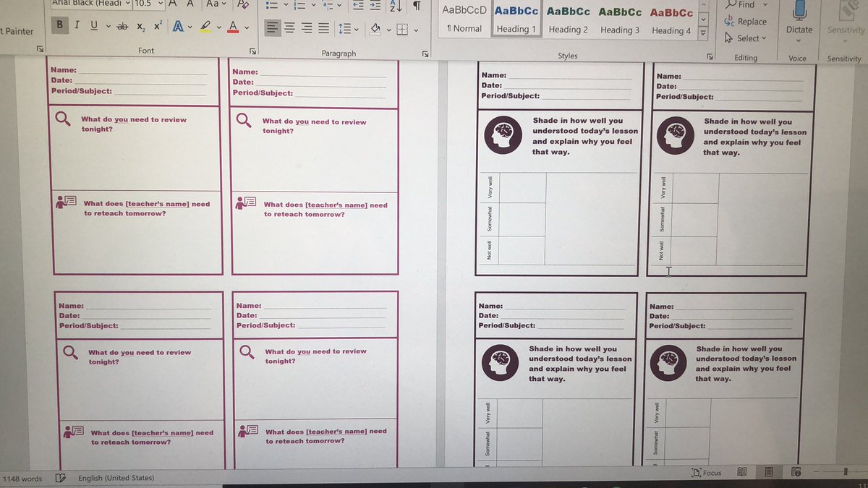Show paragraph marks (pilcrow)
This screenshot has height=488, width=868.
[417, 6]
